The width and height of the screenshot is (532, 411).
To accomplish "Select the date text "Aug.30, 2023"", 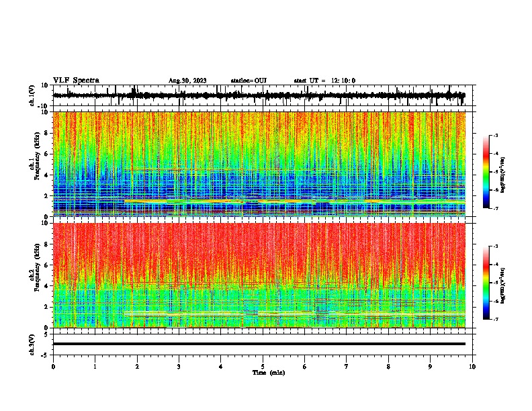I will tap(187, 81).
